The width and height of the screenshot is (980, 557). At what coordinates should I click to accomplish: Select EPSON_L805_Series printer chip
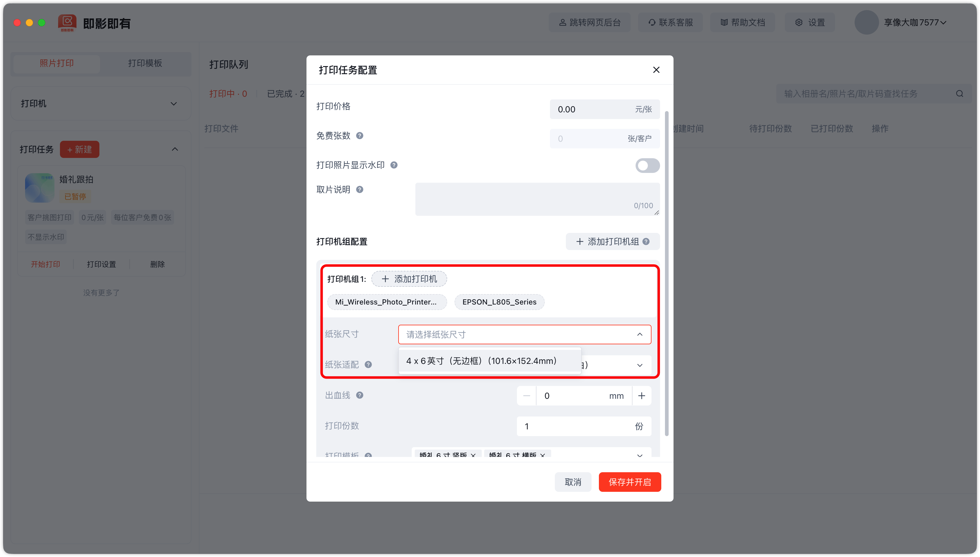pyautogui.click(x=499, y=302)
